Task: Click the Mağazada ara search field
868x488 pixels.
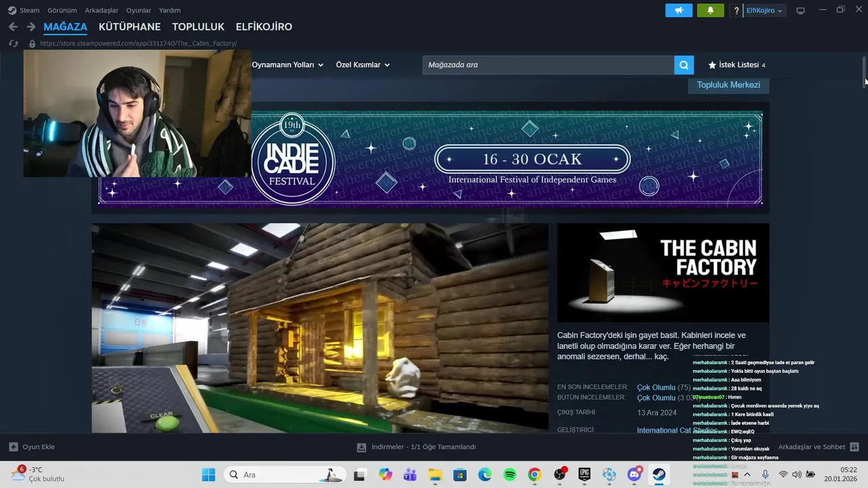Action: coord(548,65)
